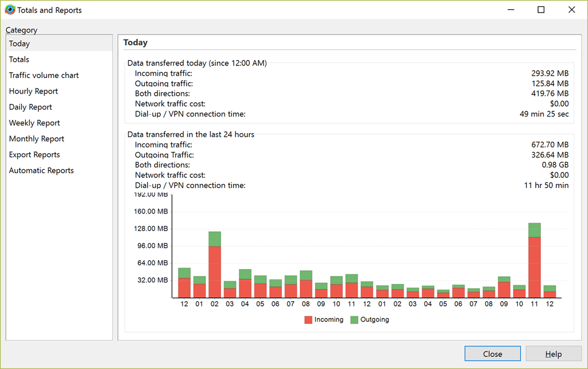This screenshot has width=588, height=369.
Task: Click the app icon in title bar
Action: click(x=10, y=10)
